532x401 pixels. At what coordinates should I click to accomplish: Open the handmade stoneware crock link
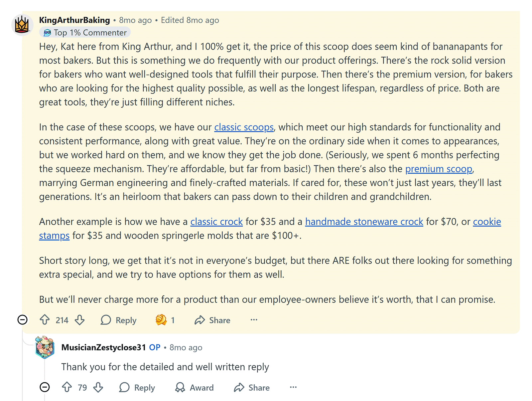tap(364, 221)
